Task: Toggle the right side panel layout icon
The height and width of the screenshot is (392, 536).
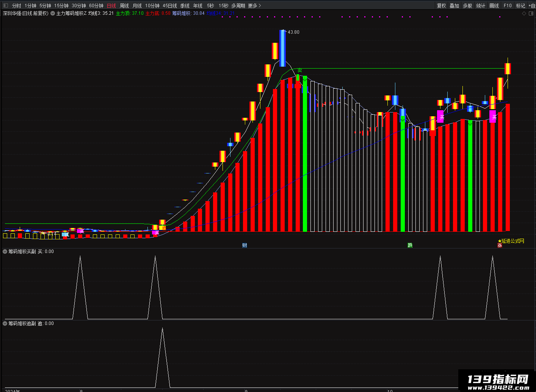Action: click(531, 13)
